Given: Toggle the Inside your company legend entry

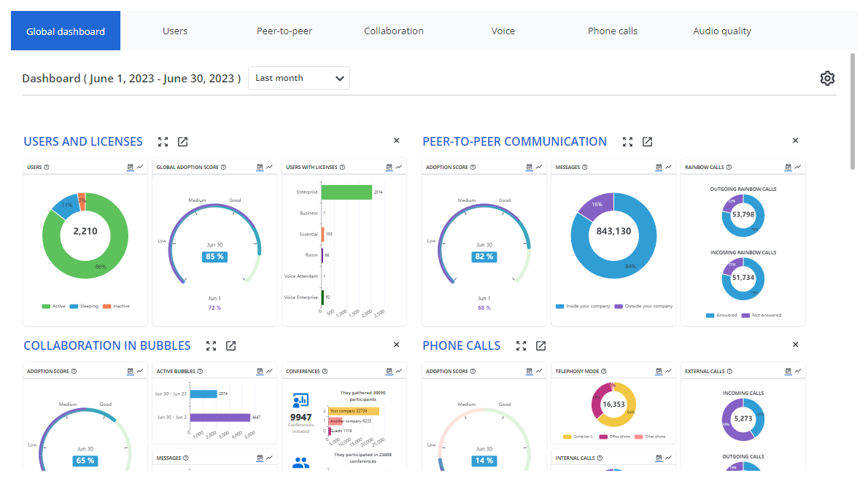Looking at the screenshot, I should (x=583, y=306).
